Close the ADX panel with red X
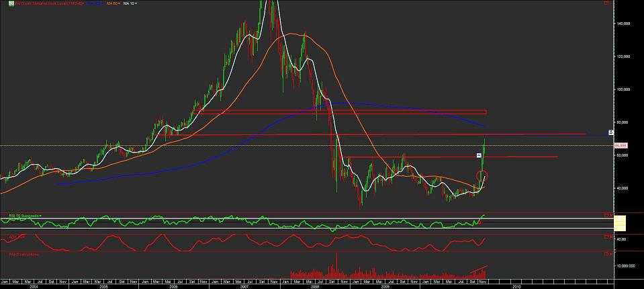This screenshot has width=644, height=289. pyautogui.click(x=610, y=237)
